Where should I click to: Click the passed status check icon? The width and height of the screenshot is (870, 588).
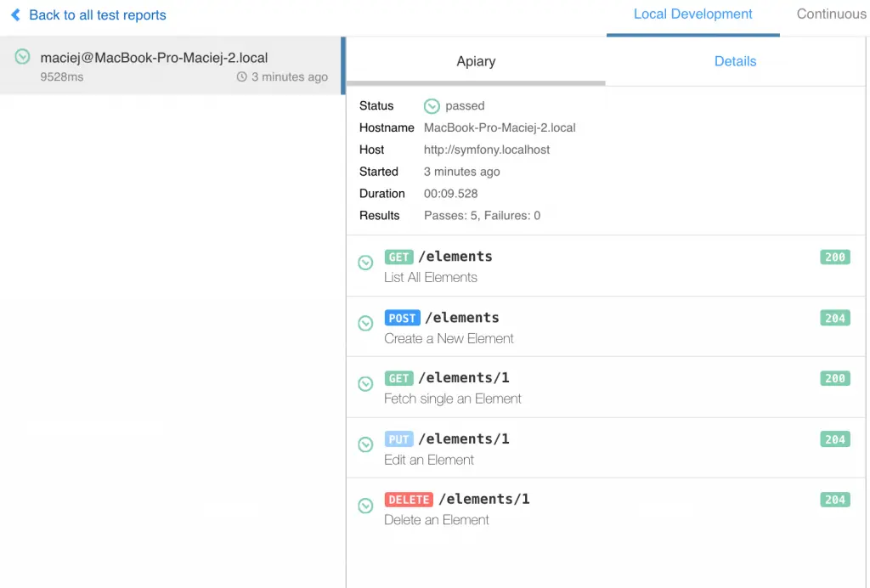tap(432, 105)
